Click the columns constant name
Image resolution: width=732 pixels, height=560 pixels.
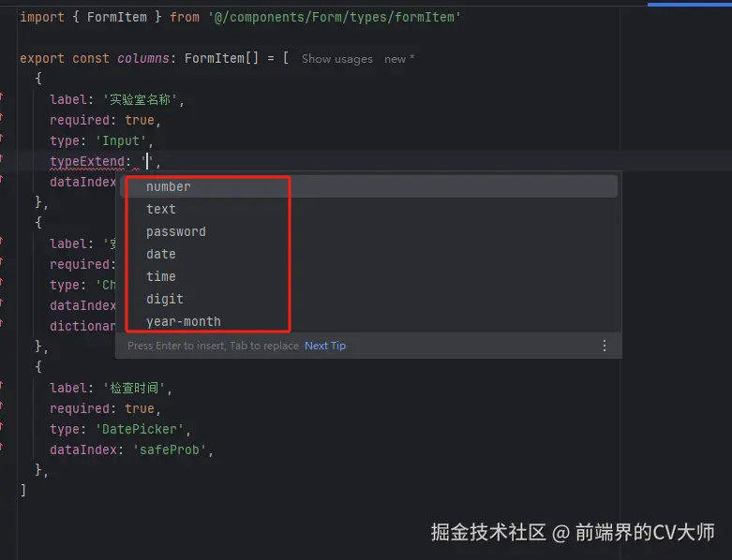pyautogui.click(x=143, y=58)
